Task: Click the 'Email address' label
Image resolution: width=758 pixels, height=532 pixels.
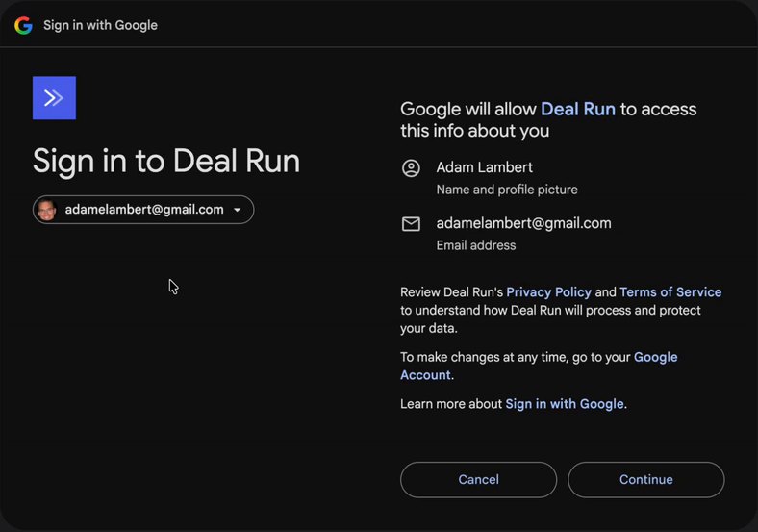Action: [x=476, y=245]
